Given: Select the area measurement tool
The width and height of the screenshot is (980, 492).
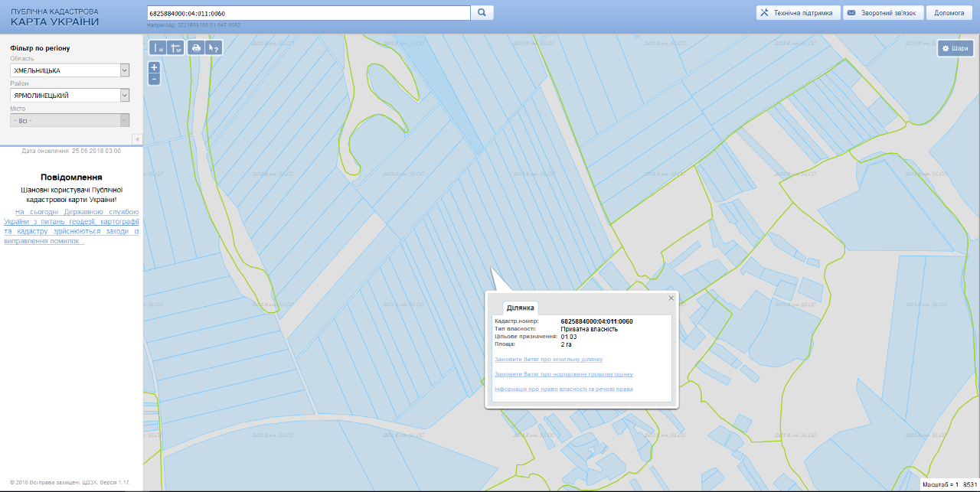Looking at the screenshot, I should [175, 48].
